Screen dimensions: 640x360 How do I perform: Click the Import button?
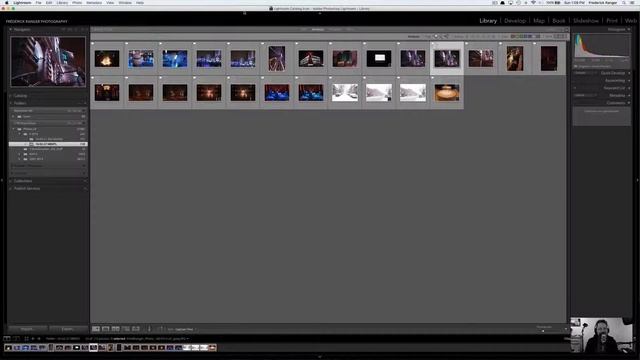tap(27, 329)
